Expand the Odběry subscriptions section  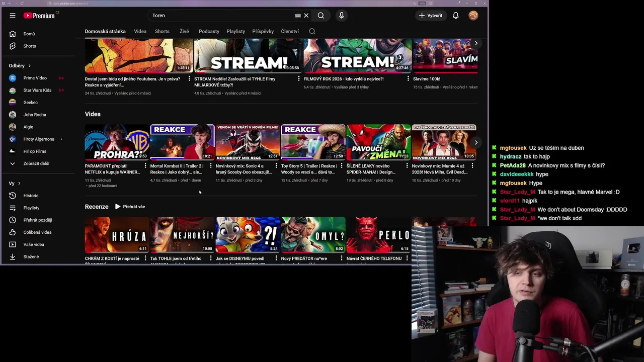click(x=20, y=66)
